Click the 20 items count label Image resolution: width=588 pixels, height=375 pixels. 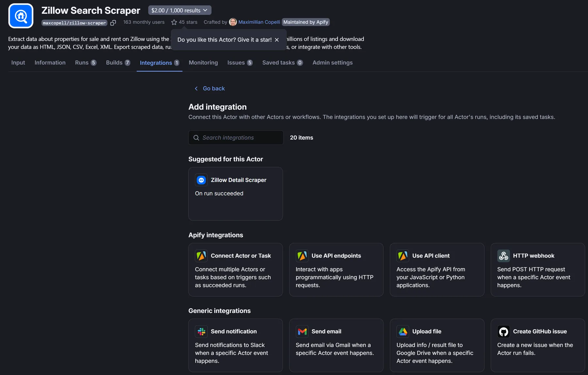point(302,138)
